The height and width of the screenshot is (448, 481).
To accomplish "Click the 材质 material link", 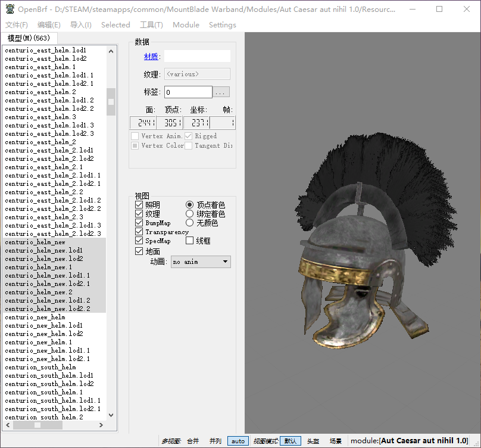I will pos(151,57).
